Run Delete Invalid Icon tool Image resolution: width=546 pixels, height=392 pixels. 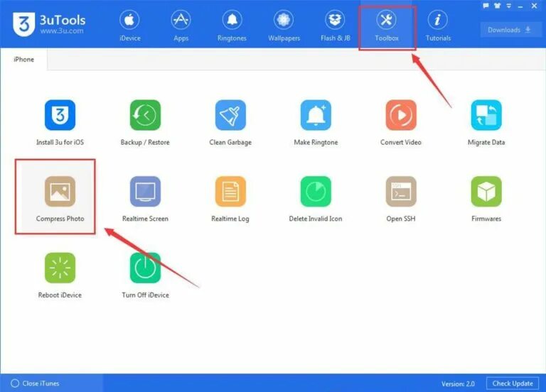coord(316,199)
